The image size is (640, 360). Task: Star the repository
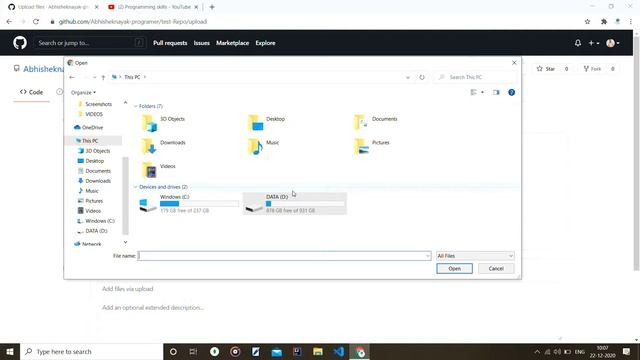(546, 69)
